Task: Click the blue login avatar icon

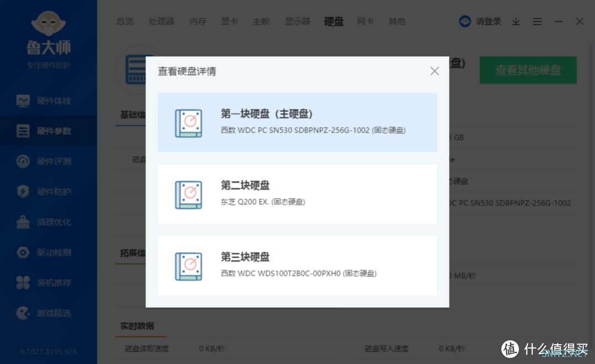Action: click(x=465, y=21)
